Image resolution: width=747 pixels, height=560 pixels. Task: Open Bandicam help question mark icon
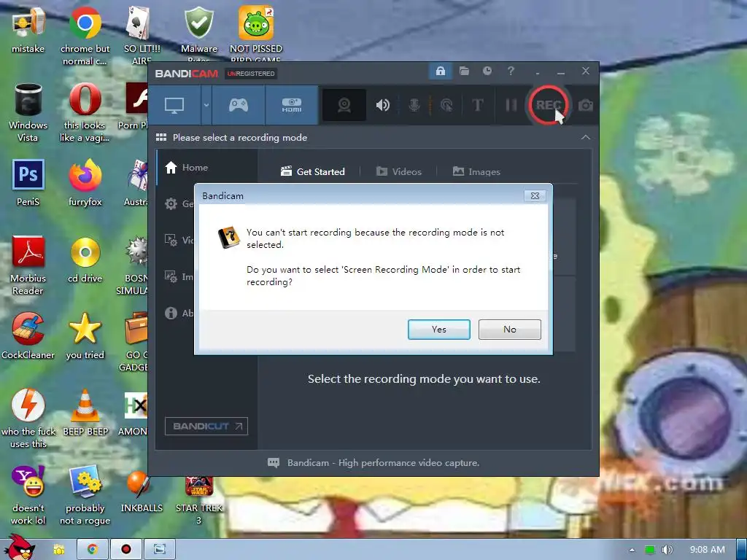tap(511, 71)
